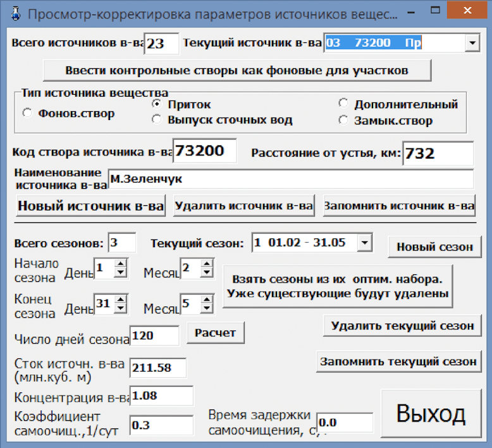The width and height of the screenshot is (492, 448).
Task: Click the Выход button
Action: tap(431, 413)
